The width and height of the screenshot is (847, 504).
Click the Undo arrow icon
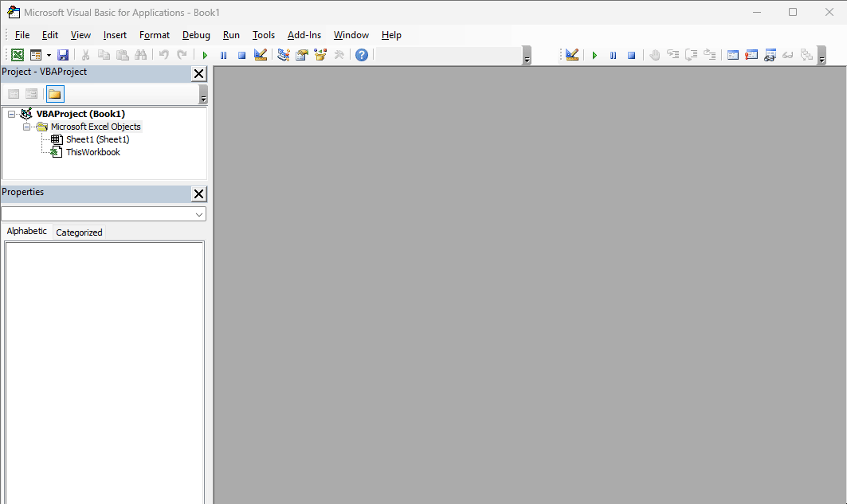[163, 55]
